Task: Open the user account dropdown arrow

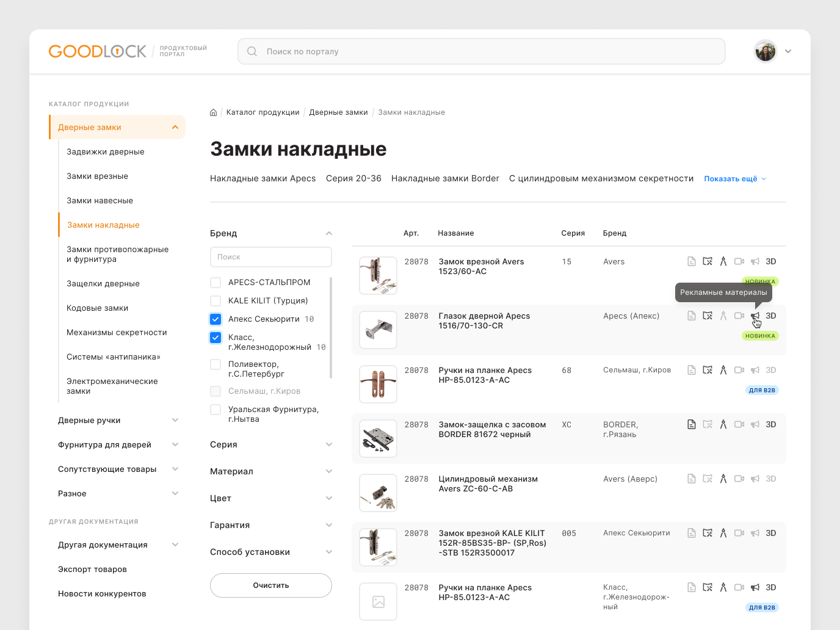Action: click(x=788, y=51)
